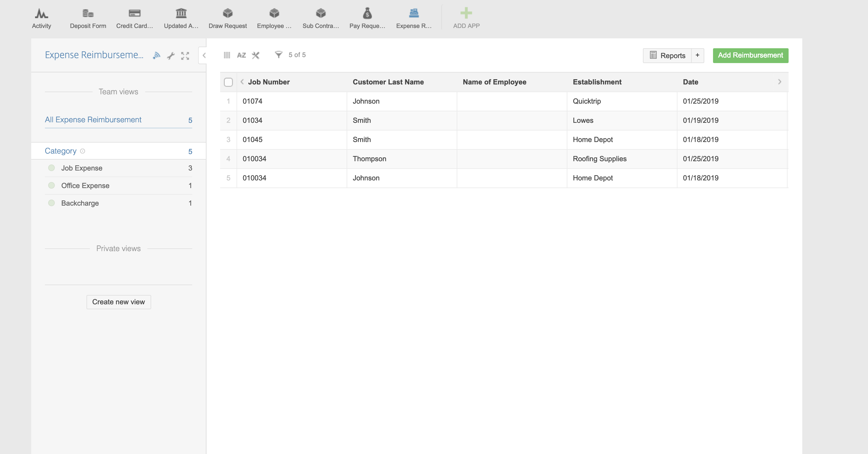Open app settings wrench icon
The image size is (868, 454).
coord(171,56)
